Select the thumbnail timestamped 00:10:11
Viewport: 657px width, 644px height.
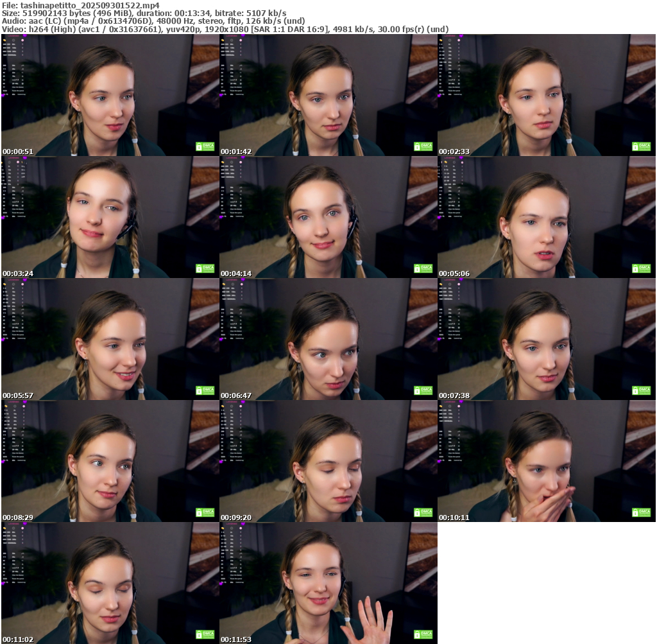point(547,461)
